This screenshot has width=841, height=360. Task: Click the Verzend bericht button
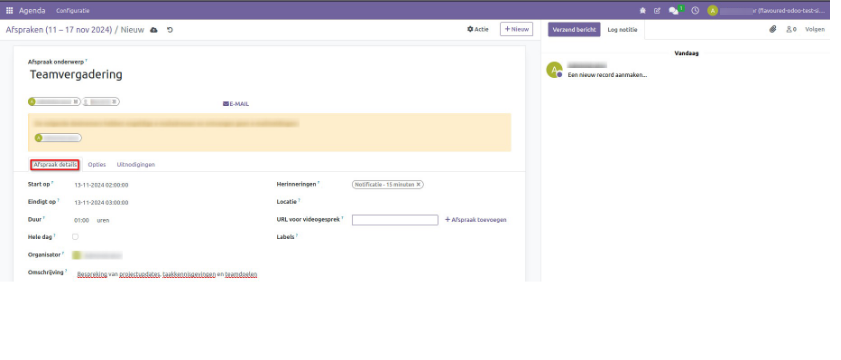coord(574,30)
